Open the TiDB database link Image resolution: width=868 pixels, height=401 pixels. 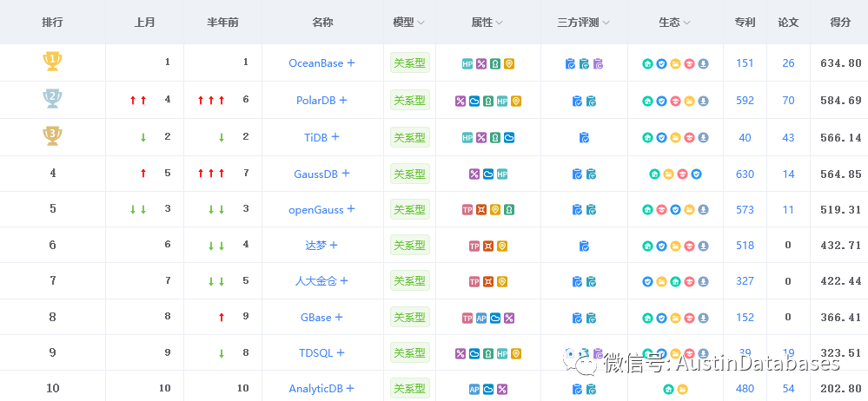316,137
